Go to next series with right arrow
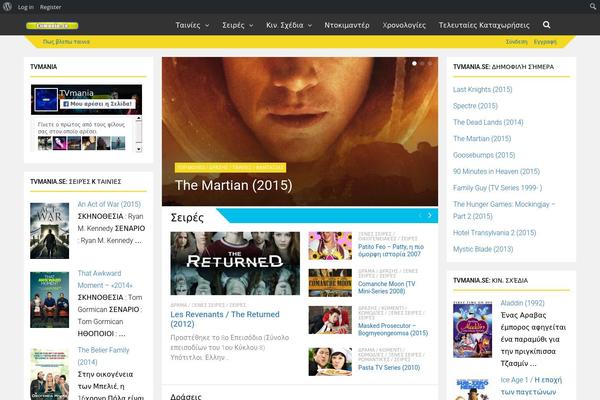This screenshot has width=600, height=400. pyautogui.click(x=430, y=216)
